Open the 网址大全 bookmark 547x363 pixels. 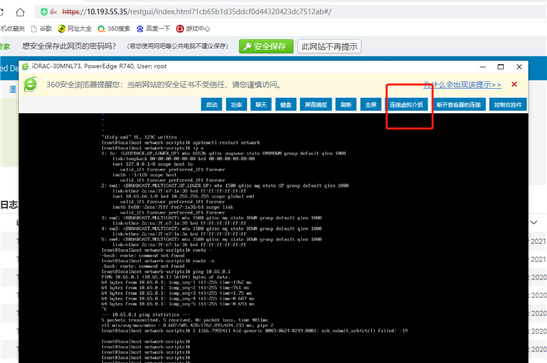pos(75,29)
